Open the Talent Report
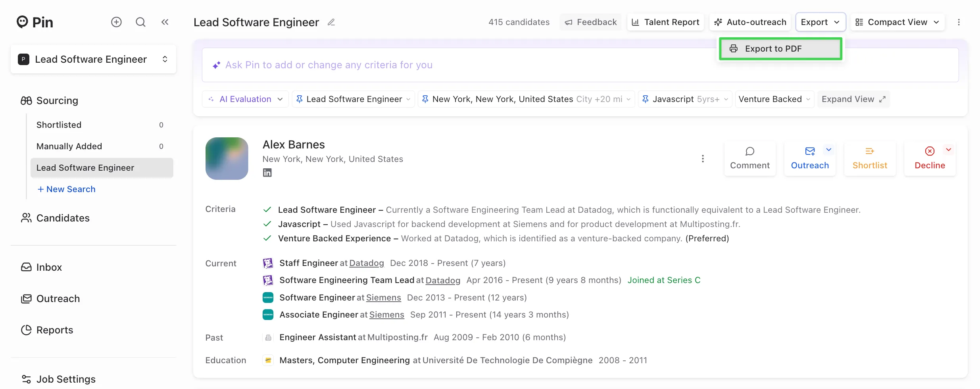This screenshot has width=980, height=389. click(665, 22)
